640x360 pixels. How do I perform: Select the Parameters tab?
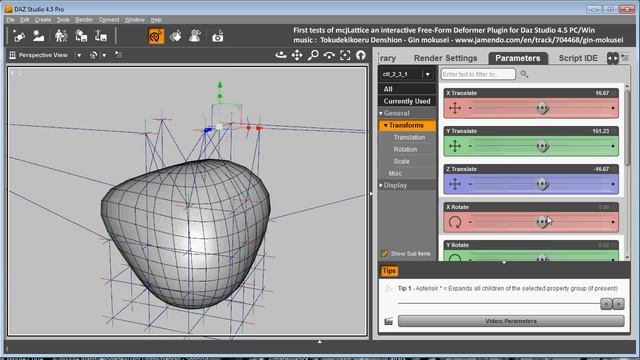(x=518, y=58)
